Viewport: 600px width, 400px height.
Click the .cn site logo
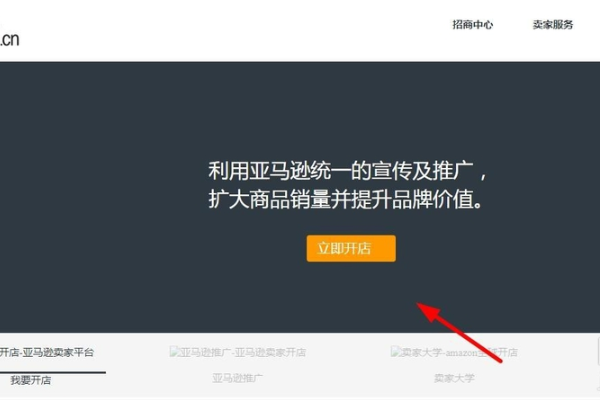pyautogui.click(x=10, y=39)
